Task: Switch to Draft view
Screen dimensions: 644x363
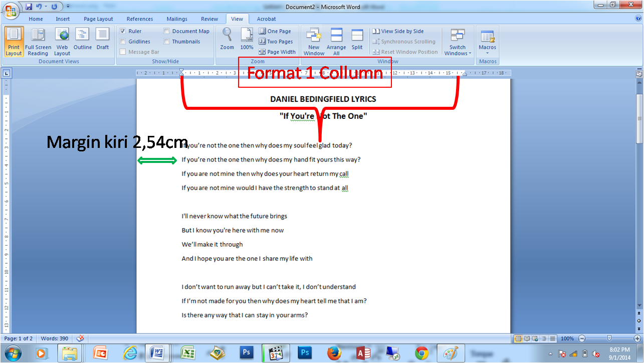Action: click(103, 39)
